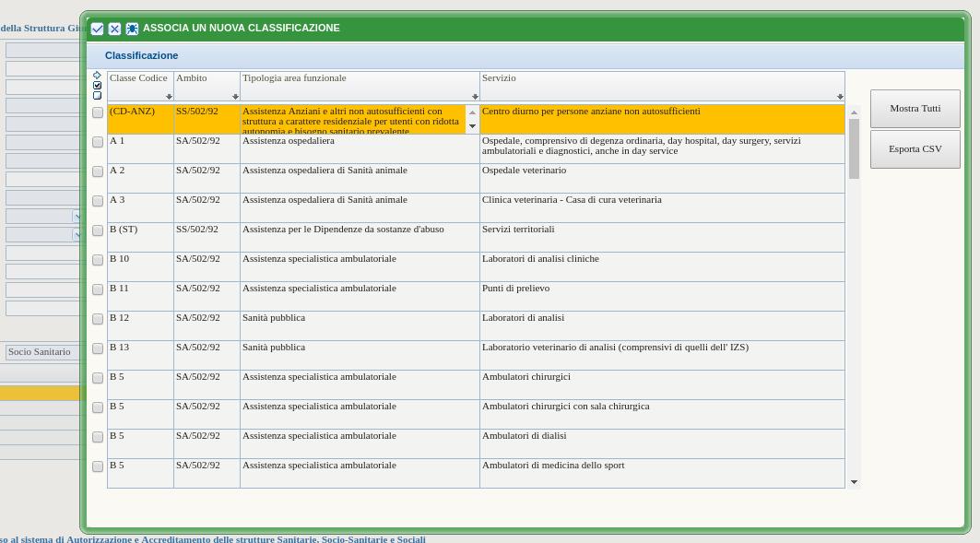
Task: Click the select-all checked box icon
Action: point(97,86)
